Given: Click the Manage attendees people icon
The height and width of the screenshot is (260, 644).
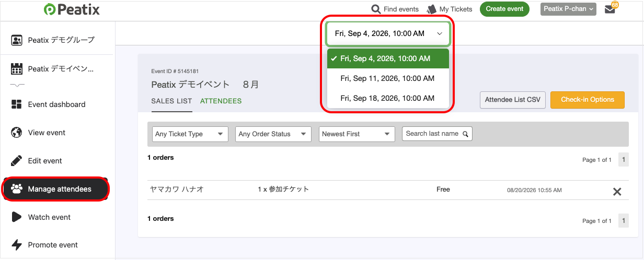Looking at the screenshot, I should tap(17, 189).
